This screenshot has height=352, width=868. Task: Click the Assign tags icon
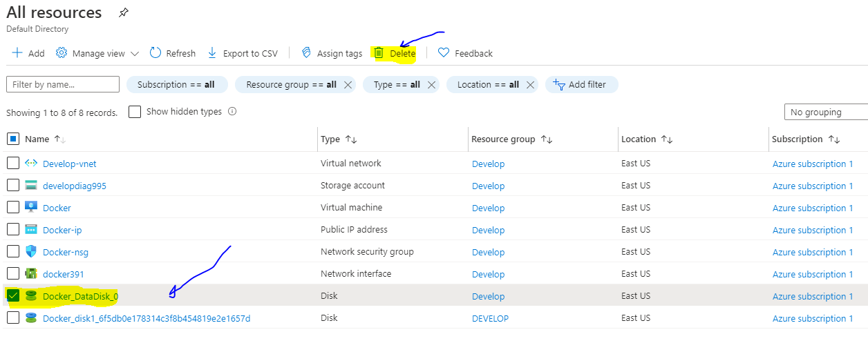[x=307, y=53]
